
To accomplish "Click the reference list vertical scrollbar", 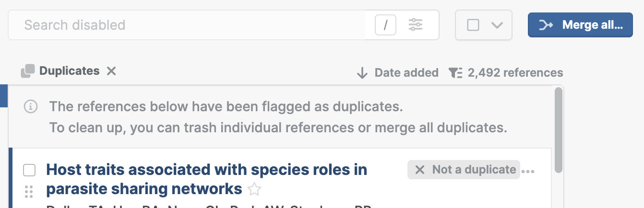I will (558, 129).
